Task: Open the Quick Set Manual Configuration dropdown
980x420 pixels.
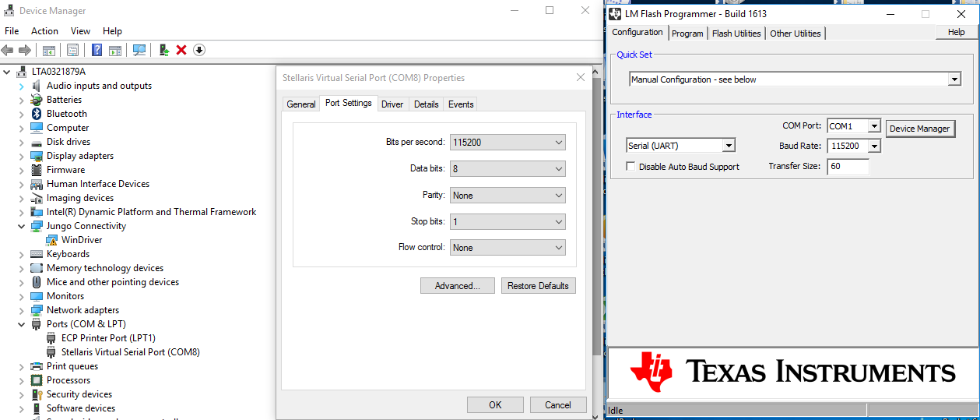Action: [795, 79]
